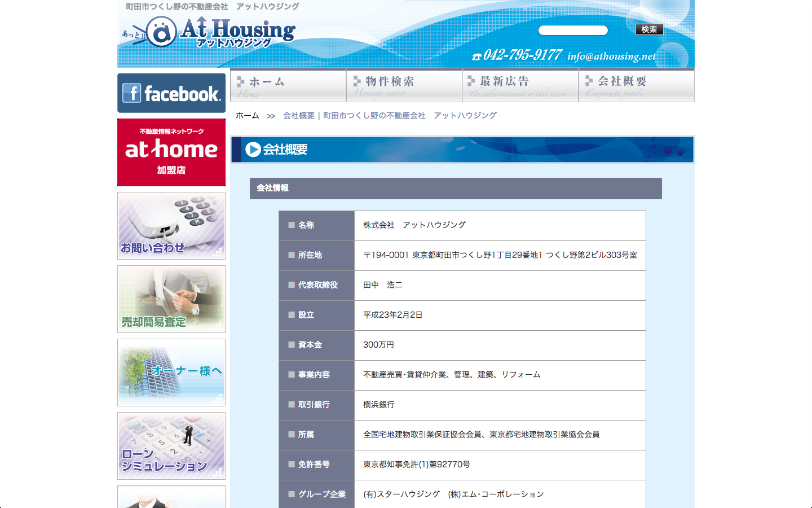The image size is (812, 508).
Task: Click the 300万円 value
Action: point(379,345)
